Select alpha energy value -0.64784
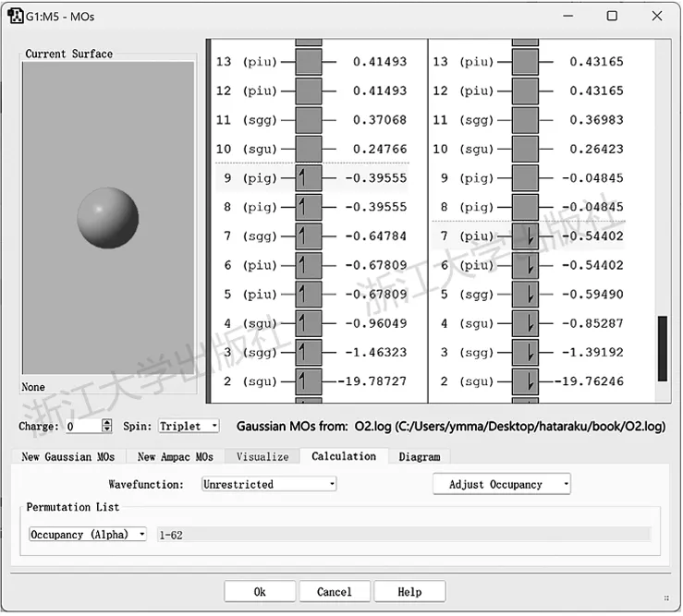683x616 pixels. (375, 236)
